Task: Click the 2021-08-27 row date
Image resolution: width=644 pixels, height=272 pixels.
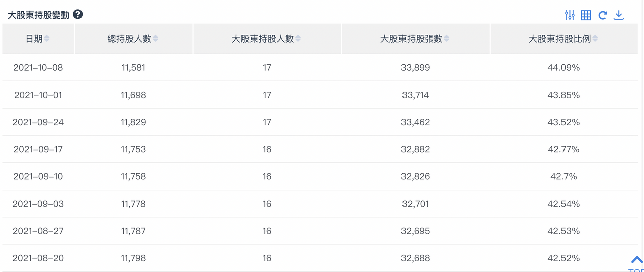Action: 38,231
